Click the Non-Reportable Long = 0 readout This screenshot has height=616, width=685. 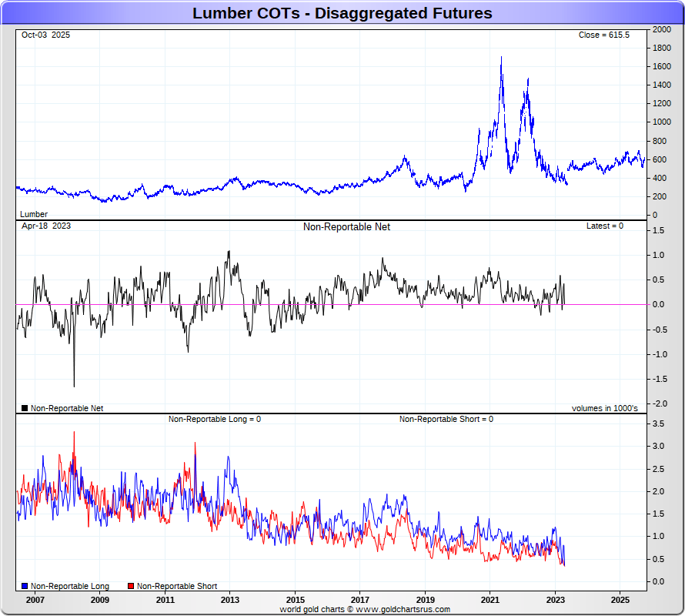[x=215, y=419]
